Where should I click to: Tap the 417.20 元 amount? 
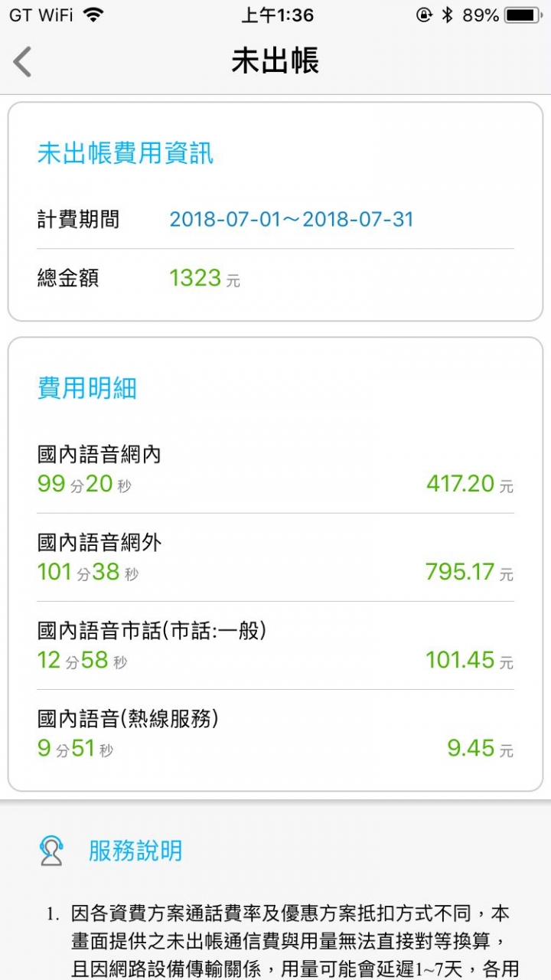click(x=470, y=484)
